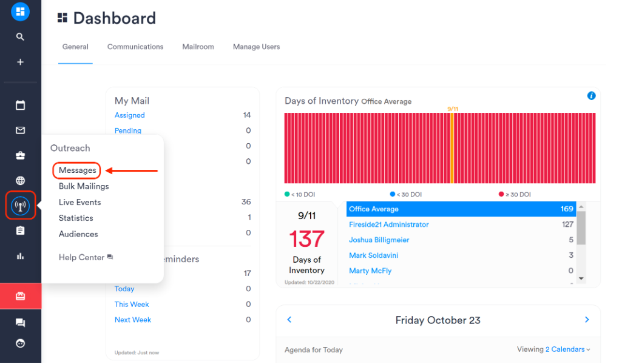The height and width of the screenshot is (364, 619).
Task: Switch to the Mailroom tab
Action: (x=198, y=47)
